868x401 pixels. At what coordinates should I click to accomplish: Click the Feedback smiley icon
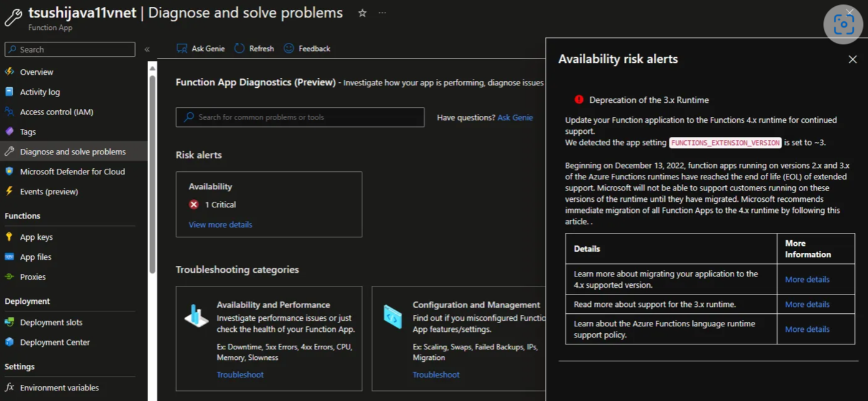[x=289, y=49]
